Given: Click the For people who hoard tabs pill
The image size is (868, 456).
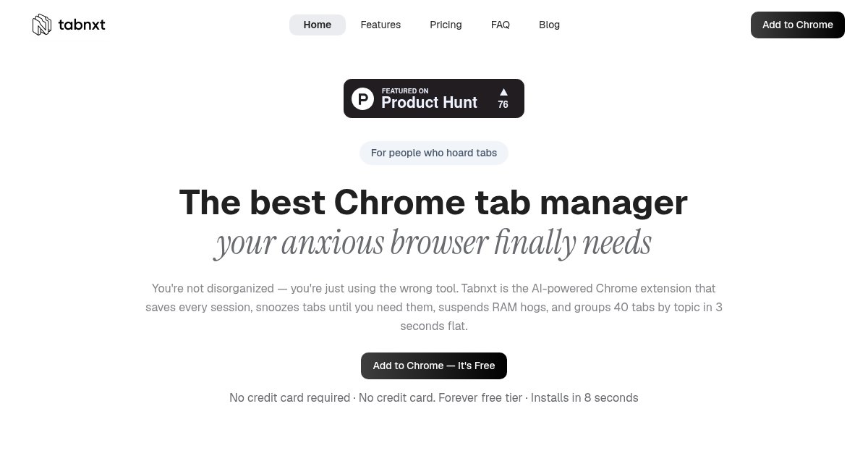Looking at the screenshot, I should point(434,153).
